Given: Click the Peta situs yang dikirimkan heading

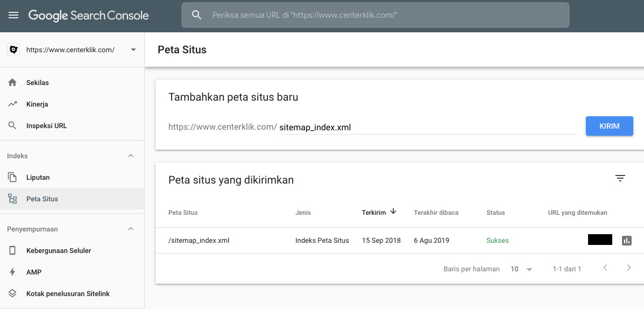Looking at the screenshot, I should pyautogui.click(x=231, y=180).
